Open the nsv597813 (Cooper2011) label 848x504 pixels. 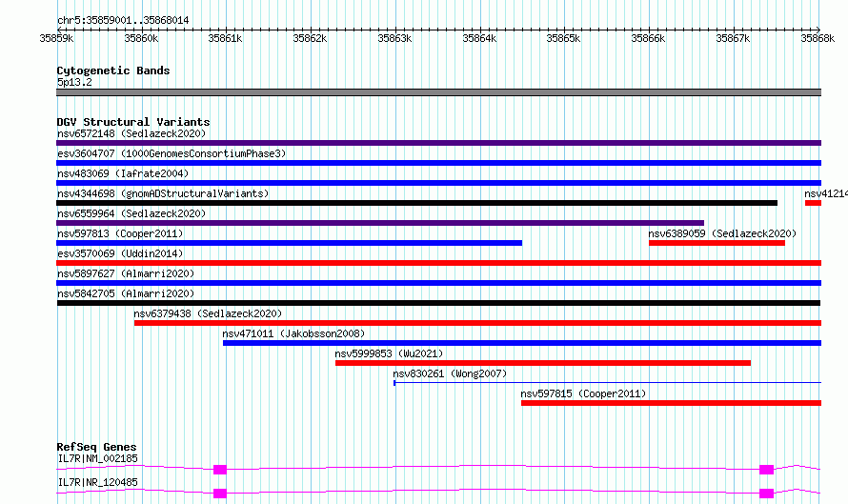pyautogui.click(x=120, y=233)
